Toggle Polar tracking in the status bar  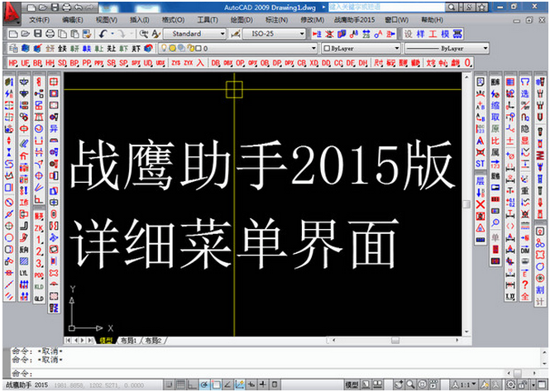point(204,385)
